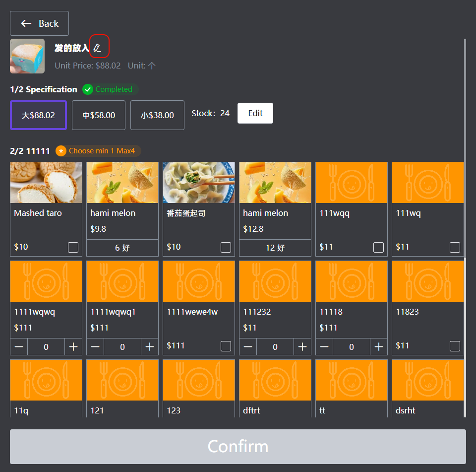Screen dimensions: 476x472
Task: Enable the 1111wewe4w checkbox
Action: 226,346
